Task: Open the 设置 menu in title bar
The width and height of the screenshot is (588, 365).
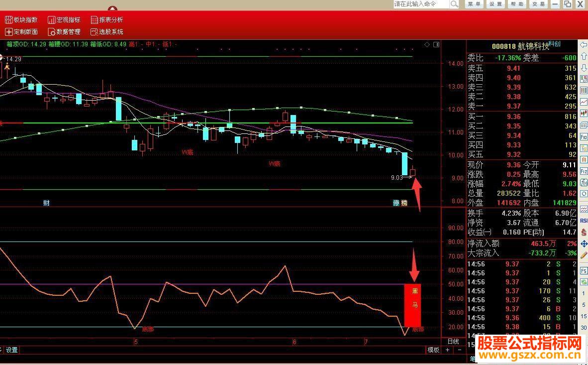Action: [496, 4]
